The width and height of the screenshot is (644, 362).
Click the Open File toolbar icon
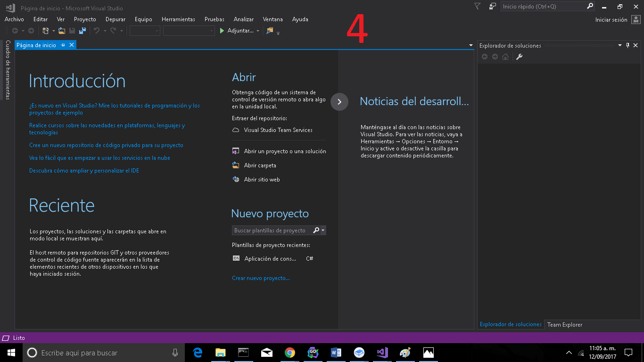pyautogui.click(x=62, y=31)
